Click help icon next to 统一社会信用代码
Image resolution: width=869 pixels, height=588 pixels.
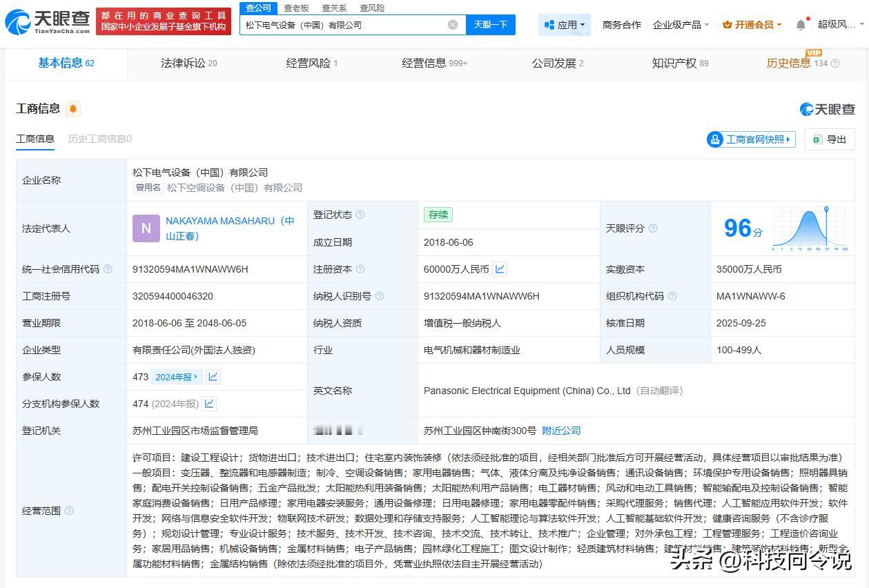[108, 269]
